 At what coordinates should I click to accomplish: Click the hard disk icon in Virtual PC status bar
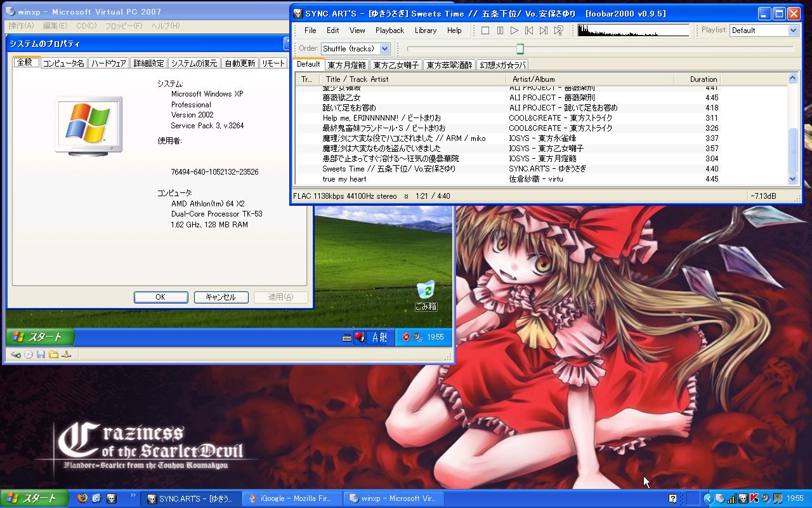coord(16,354)
